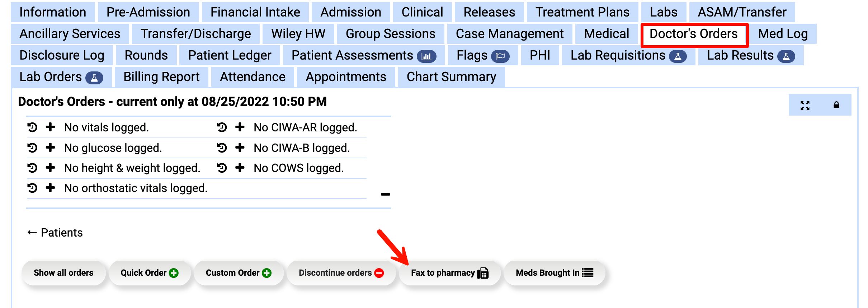Add a new glucose entry
The height and width of the screenshot is (308, 868).
pos(51,148)
